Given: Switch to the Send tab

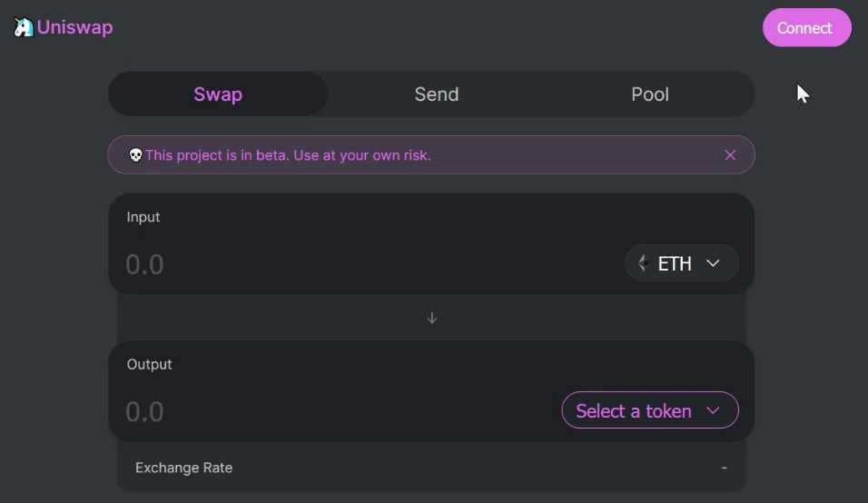Looking at the screenshot, I should [x=436, y=94].
